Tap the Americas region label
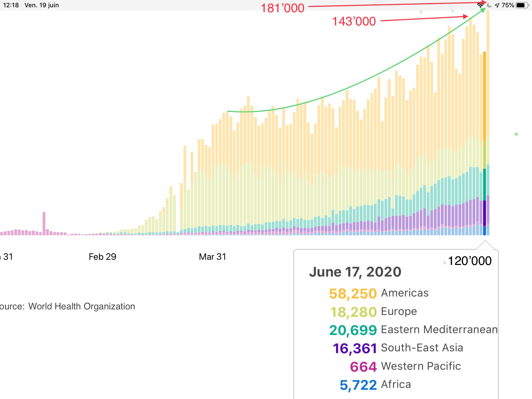Screen dimensions: 532x399 click(x=405, y=293)
